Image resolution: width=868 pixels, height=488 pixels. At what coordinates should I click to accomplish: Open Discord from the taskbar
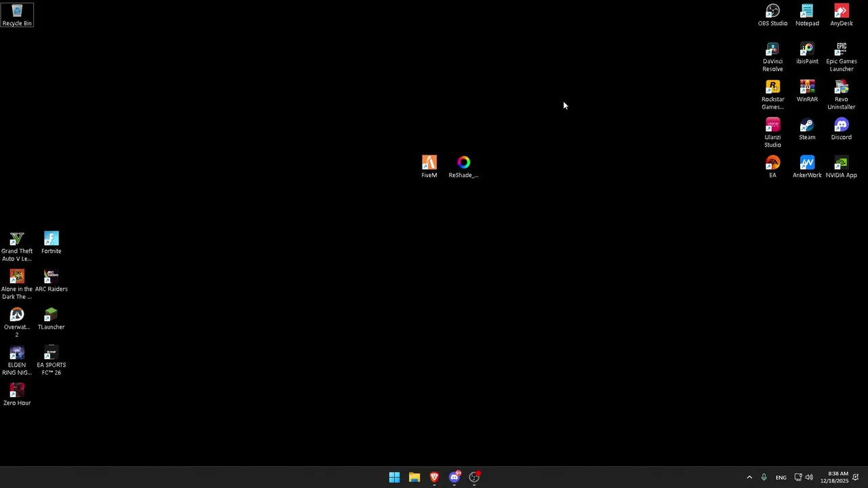pos(454,477)
